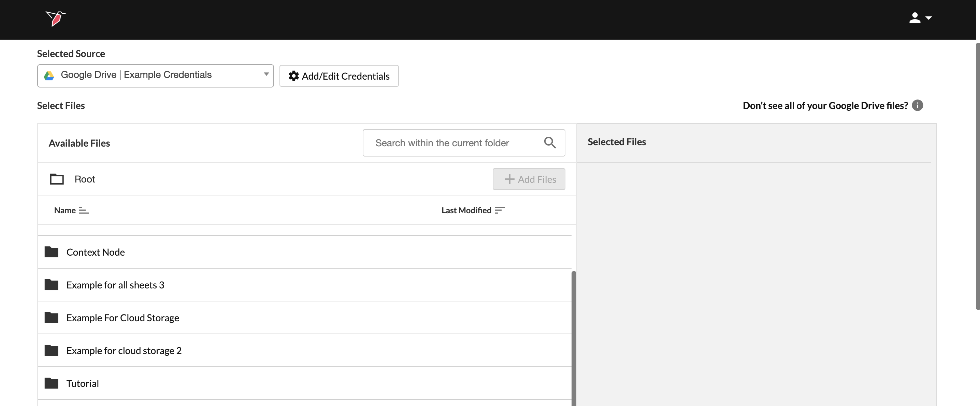Viewport: 980px width, 406px height.
Task: Open Add/Edit Credentials
Action: tap(339, 76)
